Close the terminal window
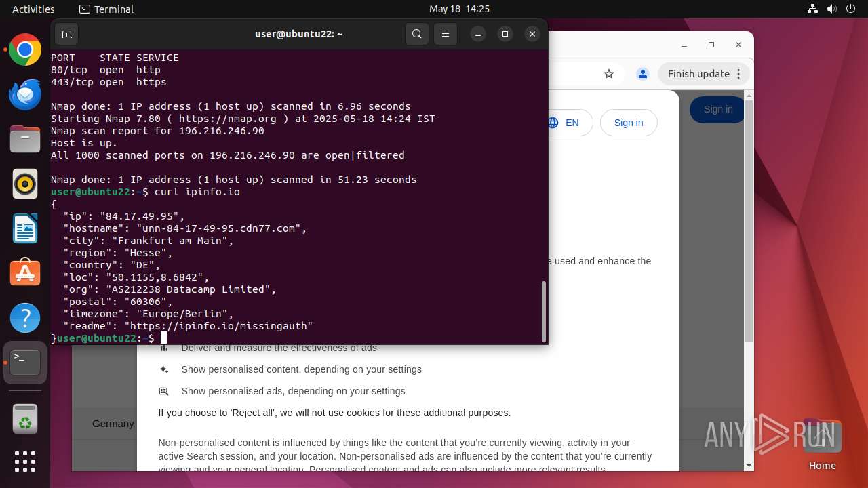This screenshot has height=488, width=868. pyautogui.click(x=532, y=34)
